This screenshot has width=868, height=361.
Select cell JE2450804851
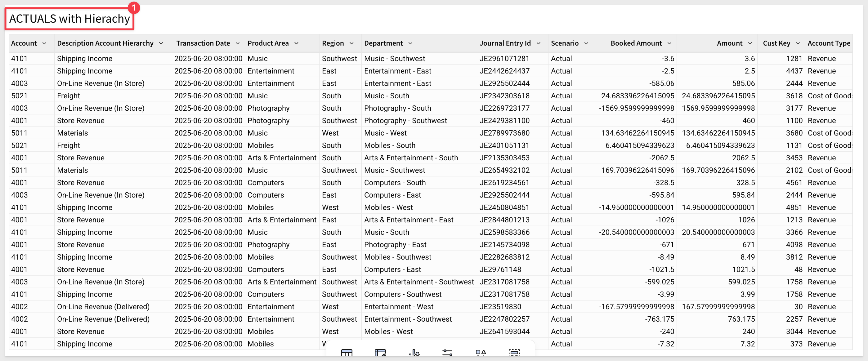(x=504, y=207)
